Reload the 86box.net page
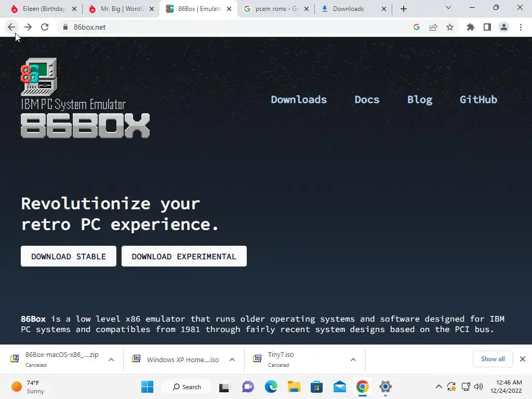 point(45,27)
